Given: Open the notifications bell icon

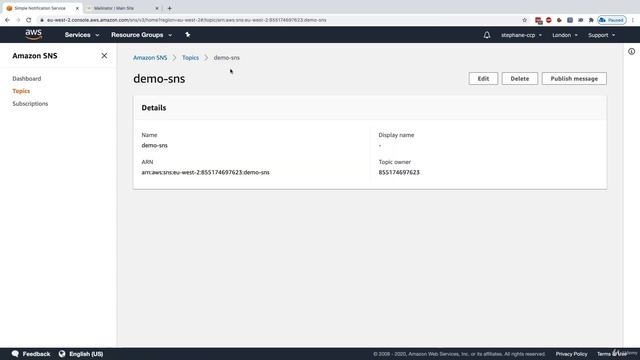Looking at the screenshot, I should coord(487,35).
